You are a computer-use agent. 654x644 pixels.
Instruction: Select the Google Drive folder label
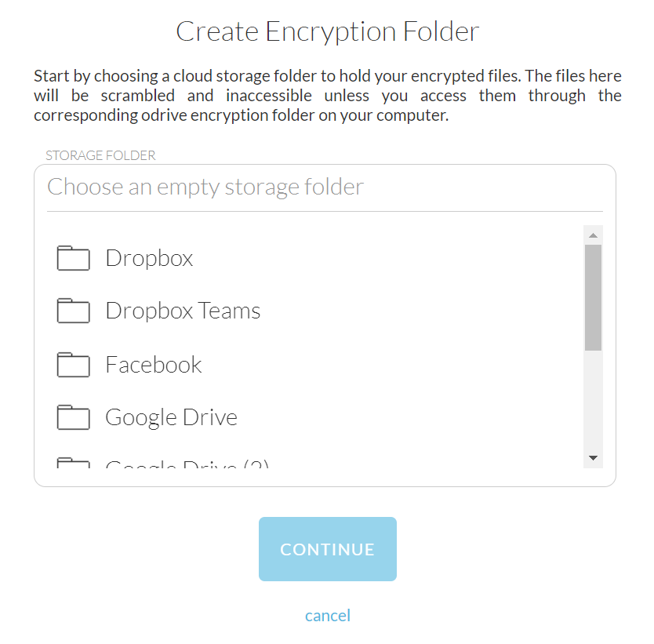171,417
